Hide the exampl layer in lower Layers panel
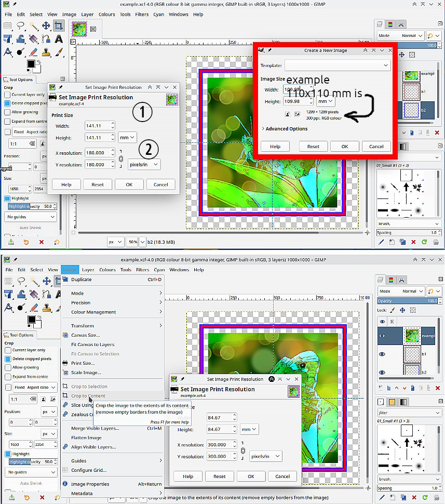 [x=382, y=336]
